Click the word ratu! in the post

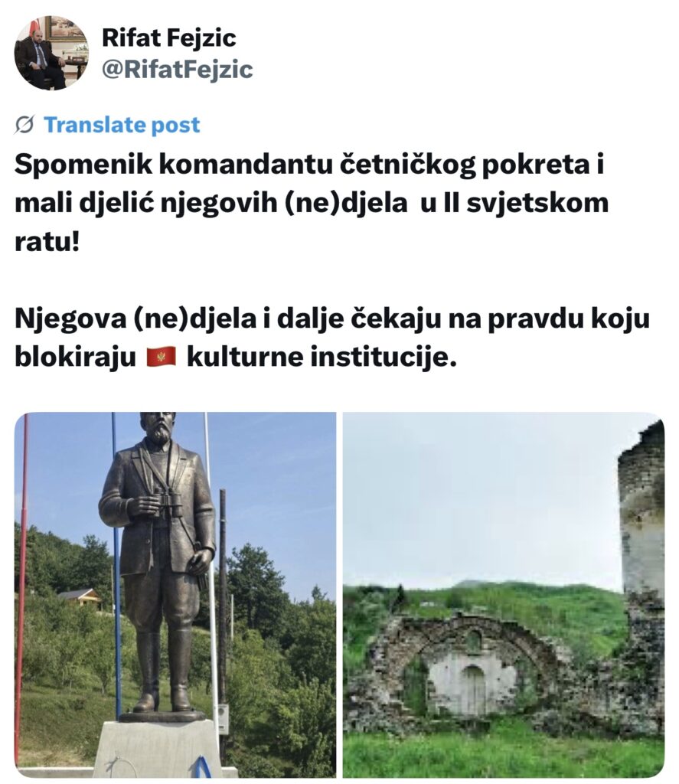[x=47, y=242]
